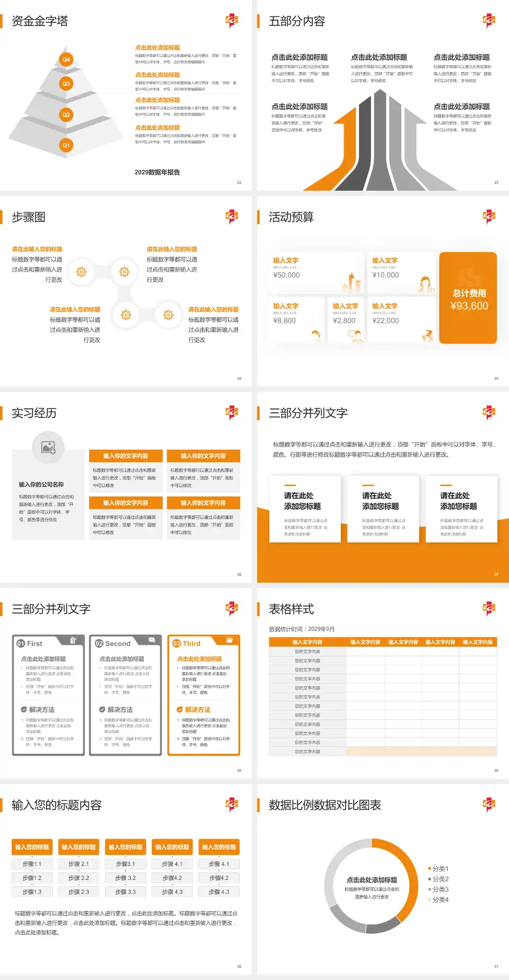This screenshot has height=980, width=509.
Task: Click the 分类2 legend square
Action: click(x=429, y=879)
